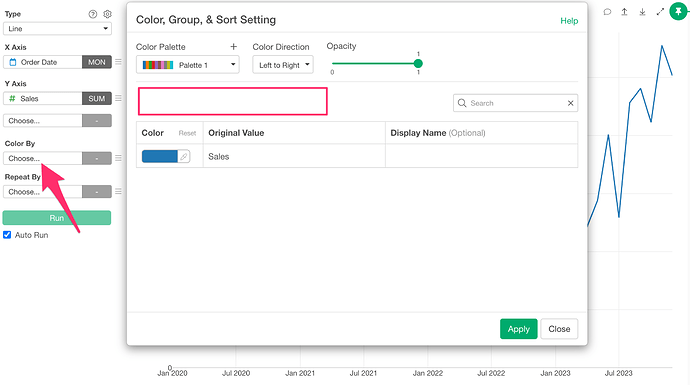Reset colors via Reset link
The width and height of the screenshot is (690, 385).
click(187, 133)
